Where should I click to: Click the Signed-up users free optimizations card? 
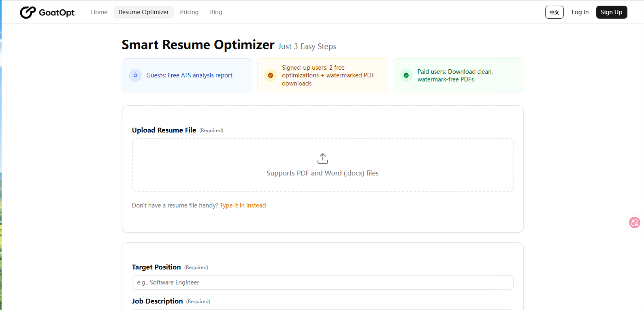322,75
